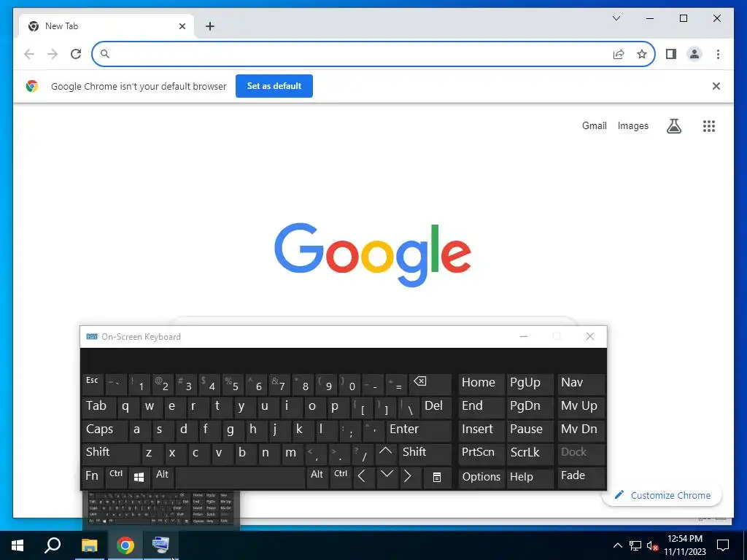Toggle the left Alt key on keyboard
This screenshot has width=747, height=560.
(x=163, y=477)
